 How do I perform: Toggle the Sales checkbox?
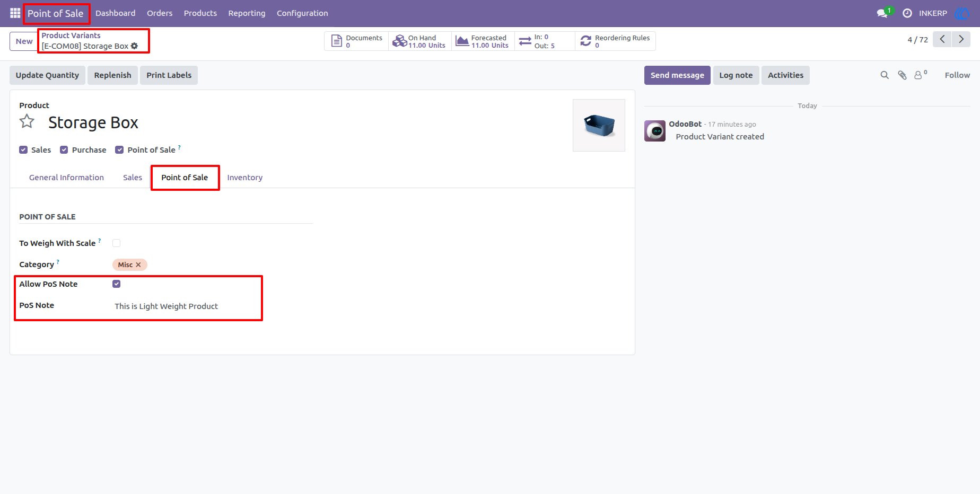[x=23, y=150]
